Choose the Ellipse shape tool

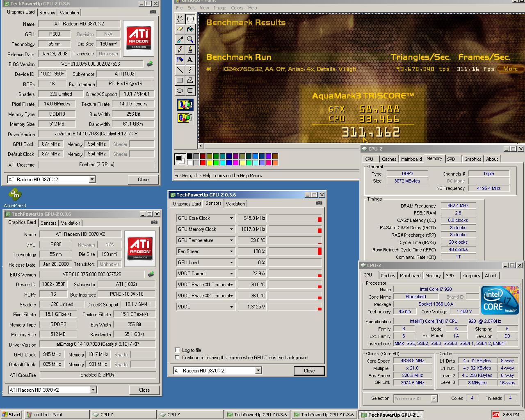pos(180,91)
